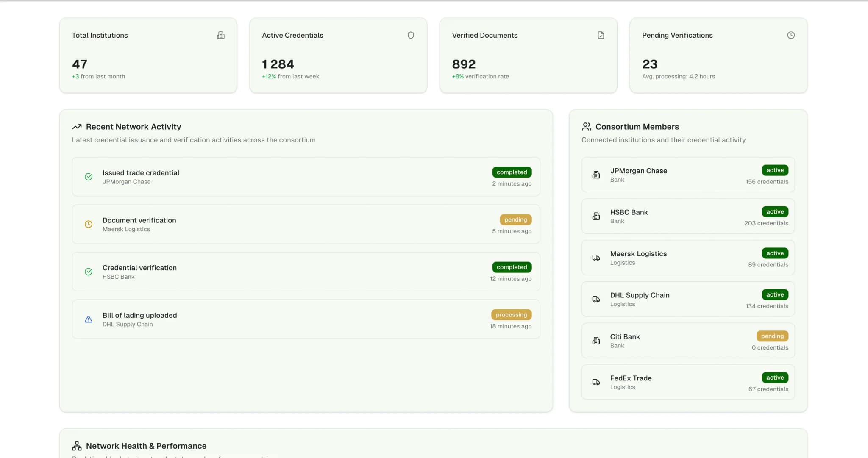Click the trend icon beside Recent Network Activity
Screen dimensions: 868x458
tap(77, 126)
